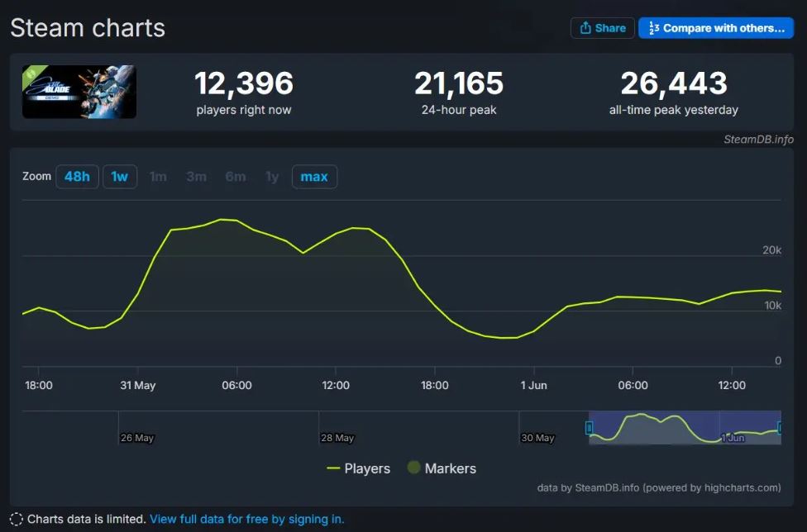807x532 pixels.
Task: Click the 10k y-axis label
Action: point(772,306)
